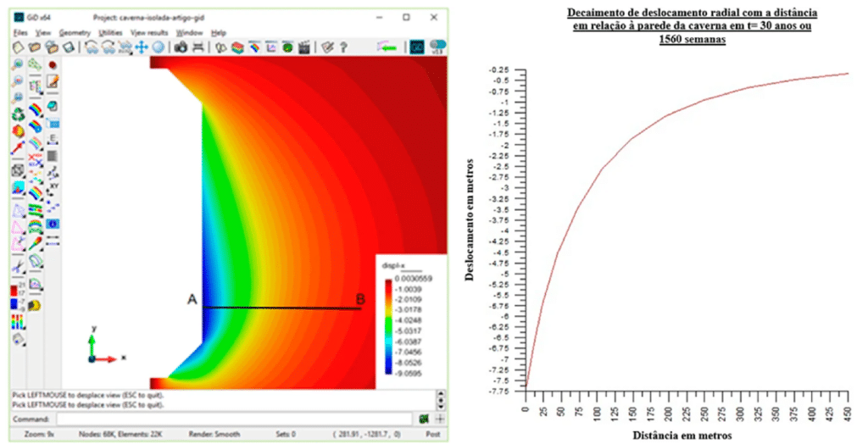The width and height of the screenshot is (868, 444).
Task: Click the -9.0595 legend value
Action: coord(409,373)
